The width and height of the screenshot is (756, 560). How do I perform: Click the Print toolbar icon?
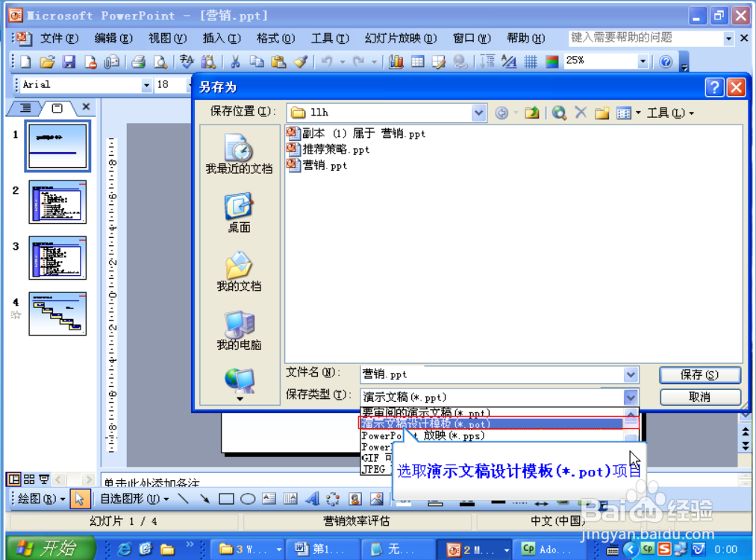coord(139,62)
